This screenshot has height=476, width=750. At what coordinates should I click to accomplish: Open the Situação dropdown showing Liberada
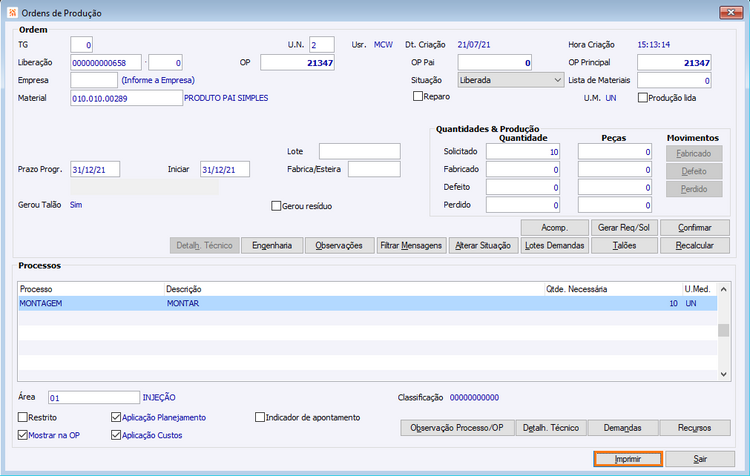pyautogui.click(x=510, y=80)
